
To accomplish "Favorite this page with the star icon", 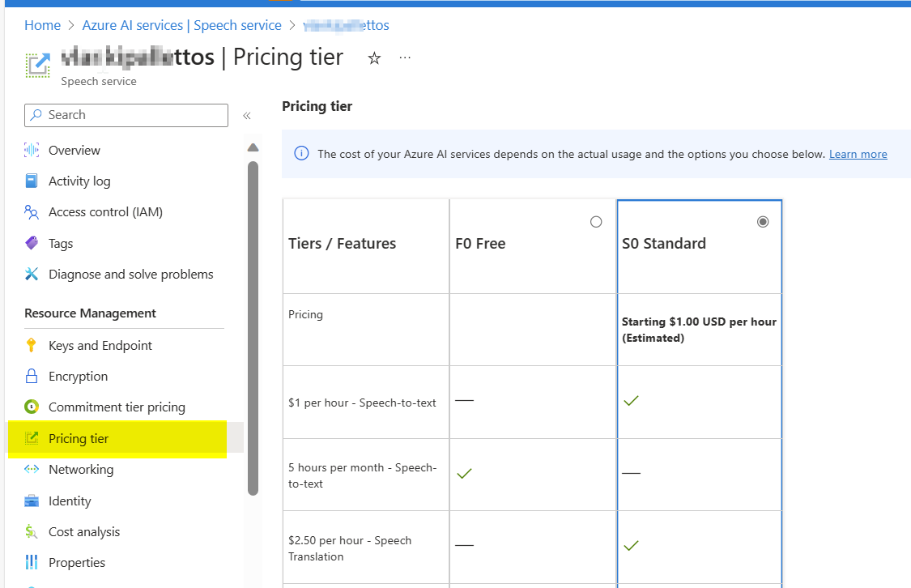I will (374, 58).
